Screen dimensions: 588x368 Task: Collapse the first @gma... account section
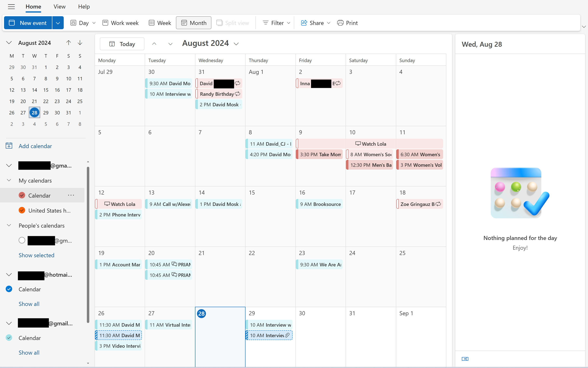click(x=9, y=166)
